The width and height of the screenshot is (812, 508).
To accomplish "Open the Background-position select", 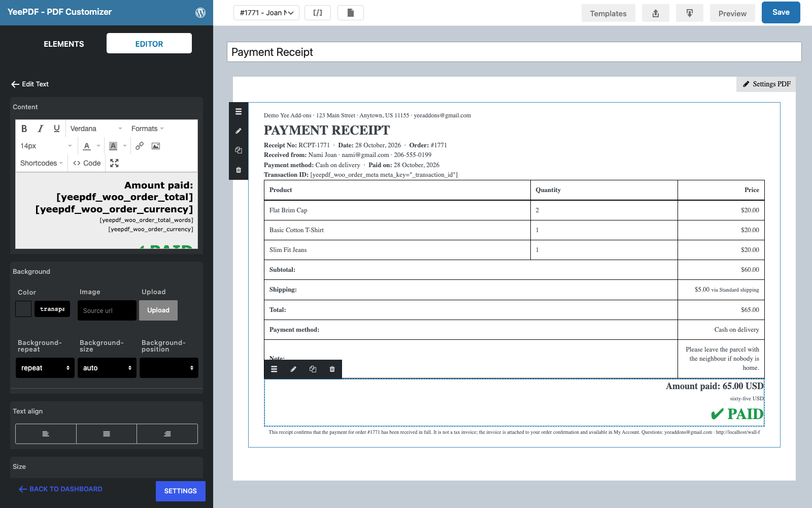I will [x=169, y=368].
